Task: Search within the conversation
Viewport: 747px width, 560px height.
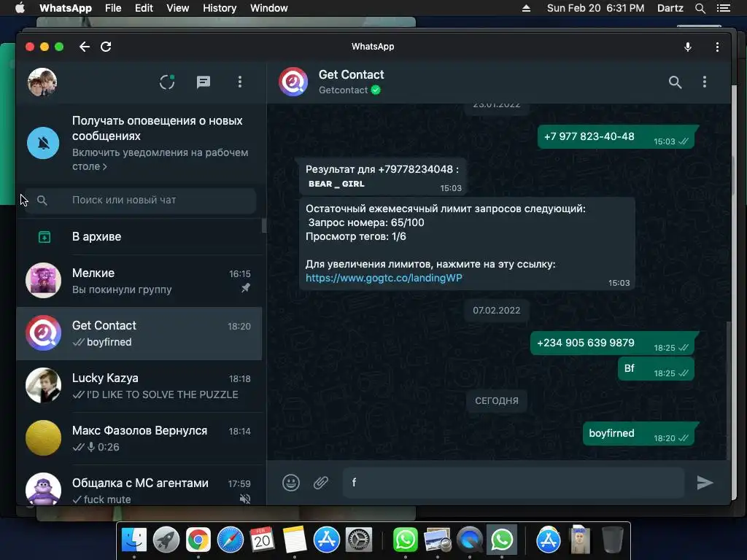Action: click(675, 82)
